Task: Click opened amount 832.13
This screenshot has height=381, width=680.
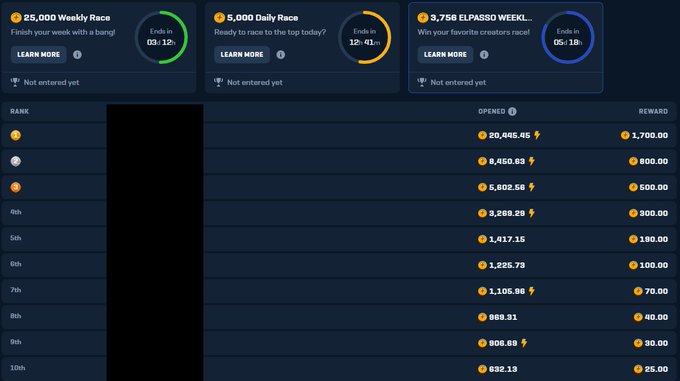Action: 503,369
